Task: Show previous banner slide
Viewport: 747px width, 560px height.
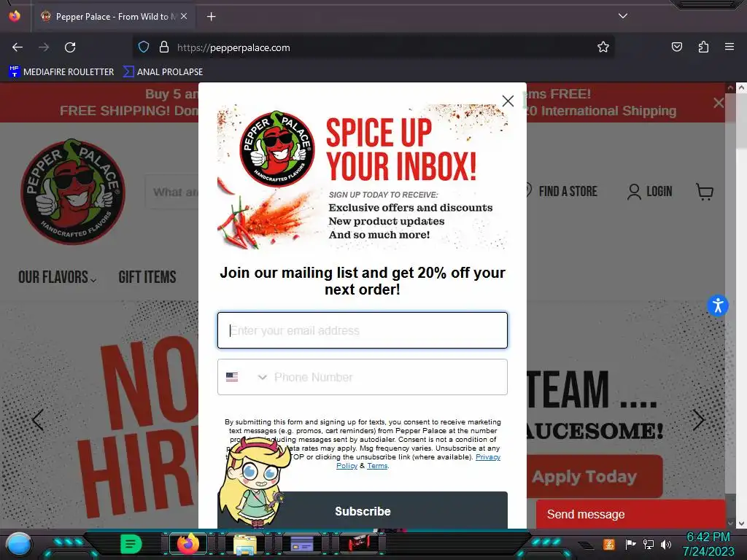Action: 38,420
